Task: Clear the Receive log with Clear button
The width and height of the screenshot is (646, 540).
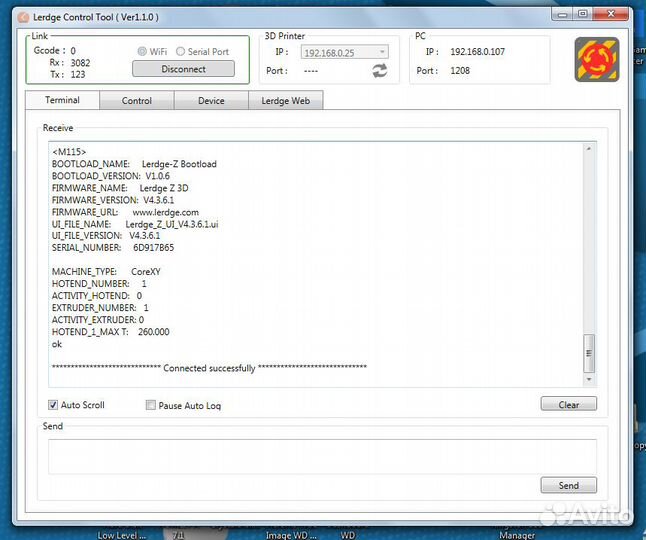Action: [x=568, y=404]
